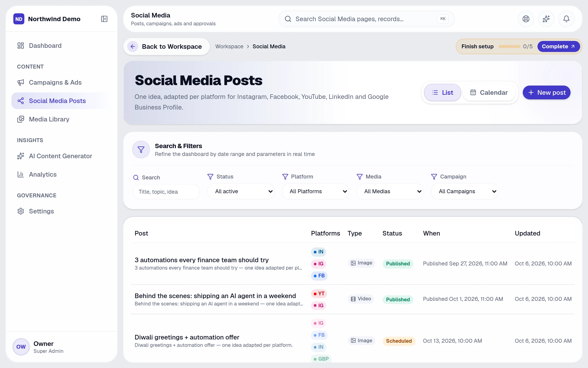Open the All Medias dropdown

click(x=390, y=191)
